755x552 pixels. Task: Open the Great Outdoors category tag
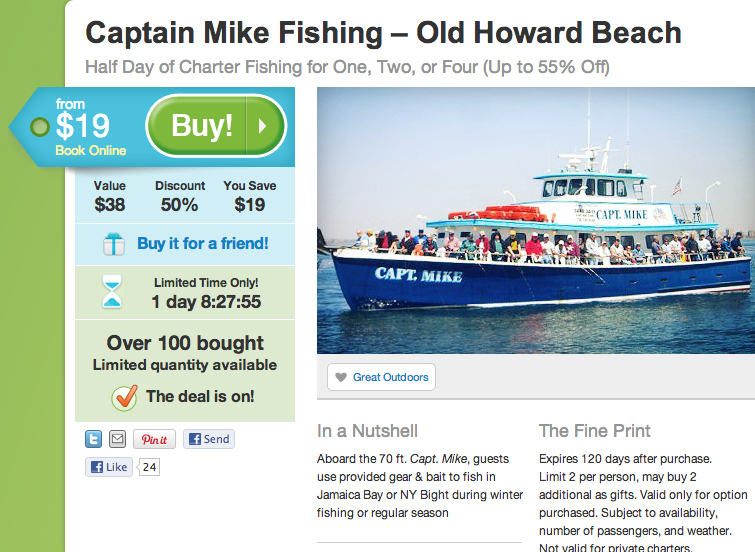click(381, 377)
